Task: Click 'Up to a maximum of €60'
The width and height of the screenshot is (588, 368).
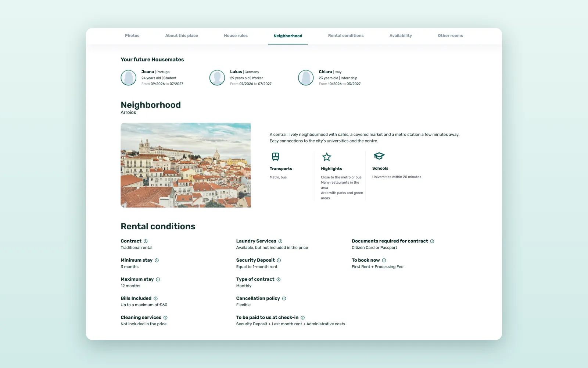Action: 144,305
